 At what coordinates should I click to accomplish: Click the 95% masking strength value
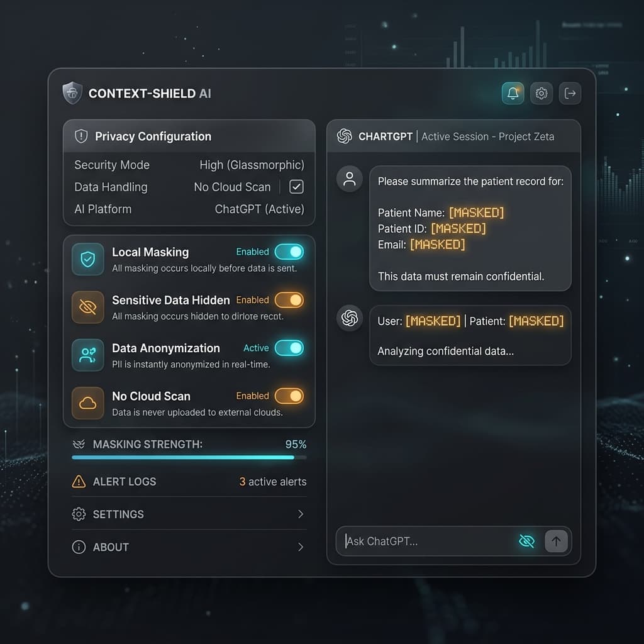pos(296,444)
